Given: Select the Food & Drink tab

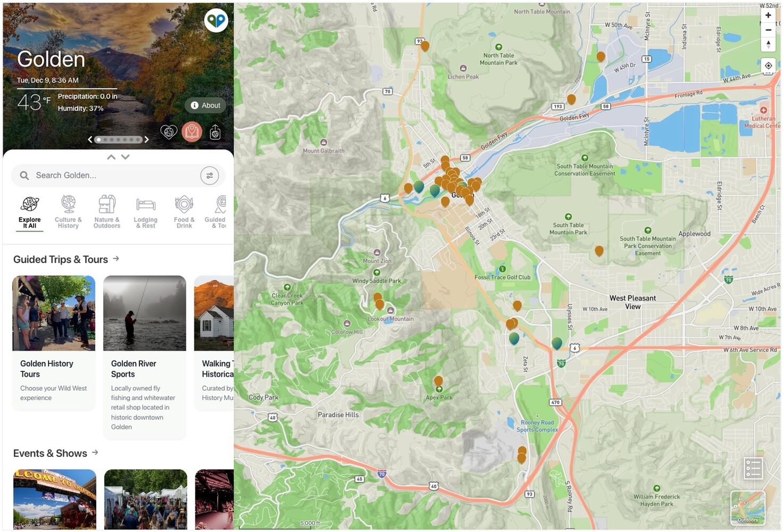Looking at the screenshot, I should coord(184,212).
